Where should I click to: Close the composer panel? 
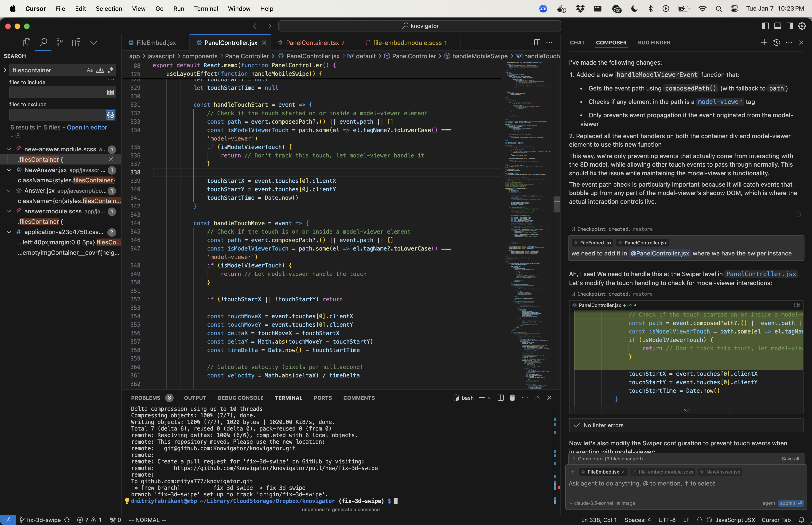[801, 42]
